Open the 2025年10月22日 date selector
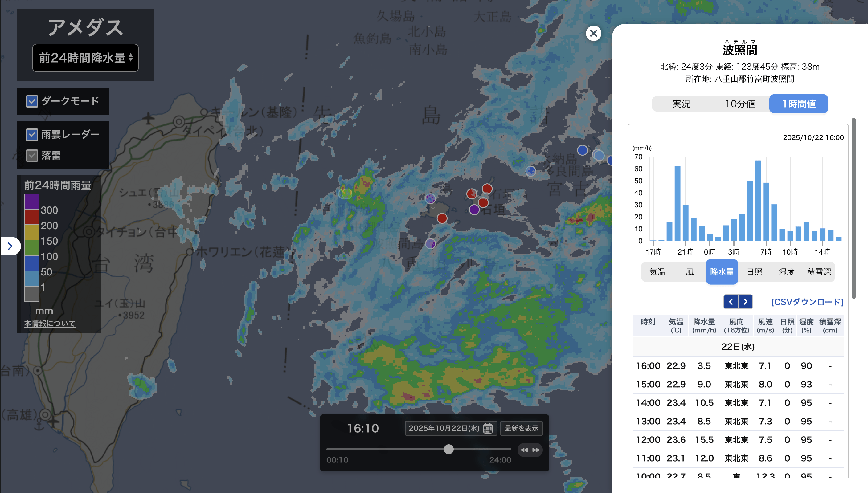The height and width of the screenshot is (493, 868). [444, 428]
